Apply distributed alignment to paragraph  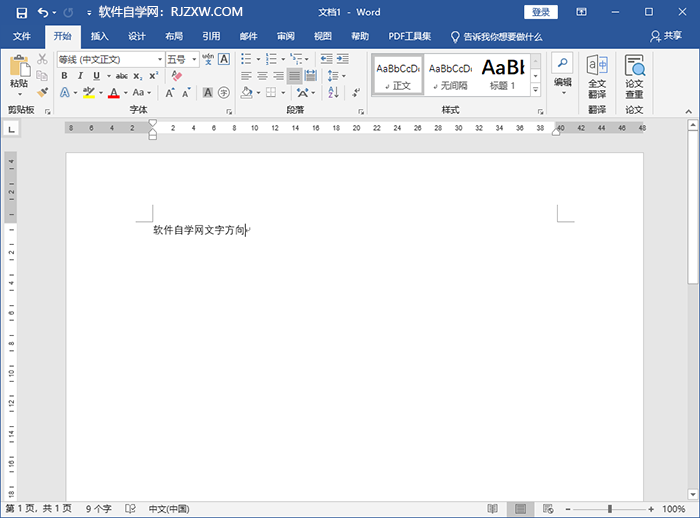click(311, 76)
